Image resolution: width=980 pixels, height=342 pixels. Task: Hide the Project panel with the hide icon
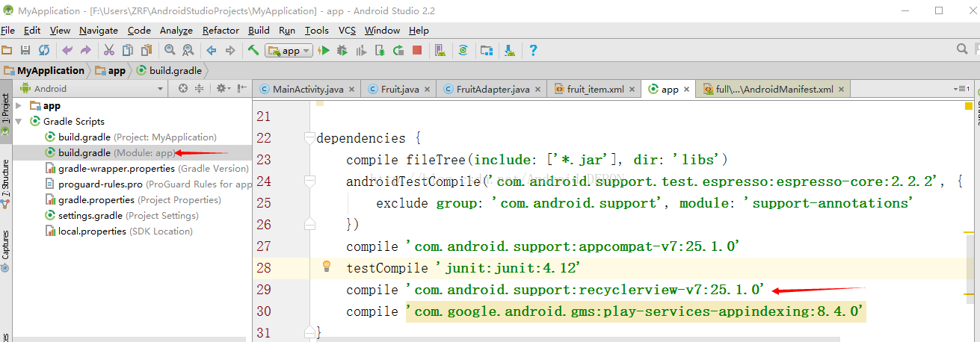point(242,88)
